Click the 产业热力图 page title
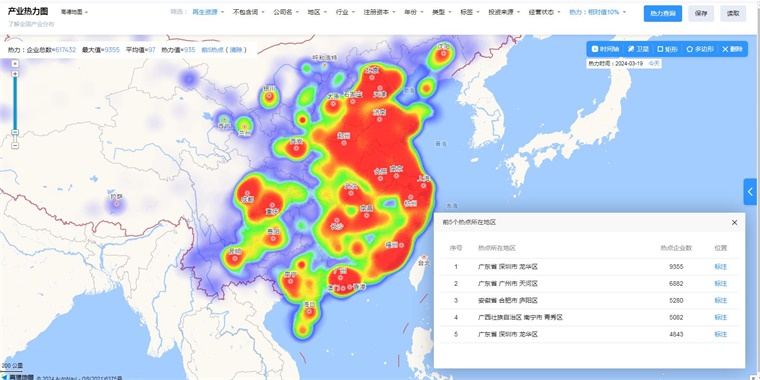Image resolution: width=760 pixels, height=380 pixels. (x=28, y=12)
